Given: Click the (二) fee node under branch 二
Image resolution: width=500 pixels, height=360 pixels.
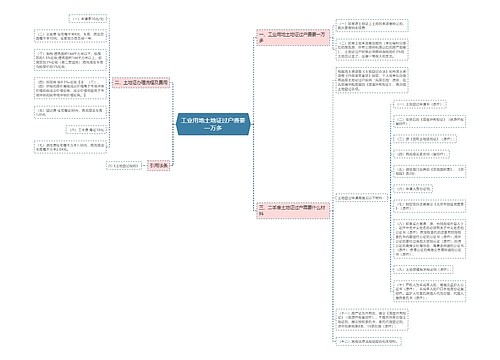Looking at the screenshot, I should point(70,36).
